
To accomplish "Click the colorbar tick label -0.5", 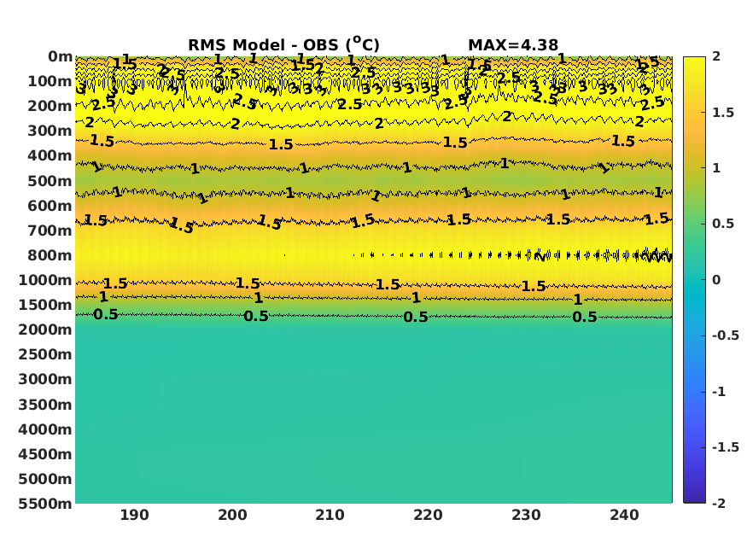I will (x=726, y=336).
